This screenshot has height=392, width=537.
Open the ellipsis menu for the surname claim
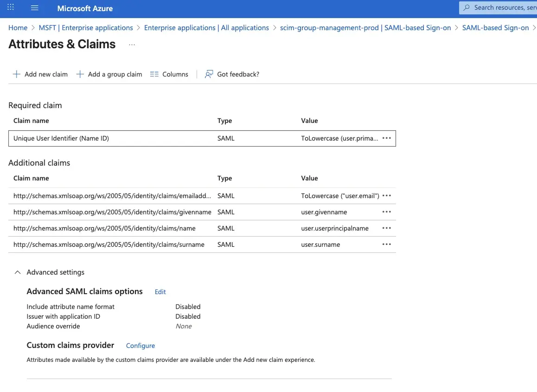[386, 244]
